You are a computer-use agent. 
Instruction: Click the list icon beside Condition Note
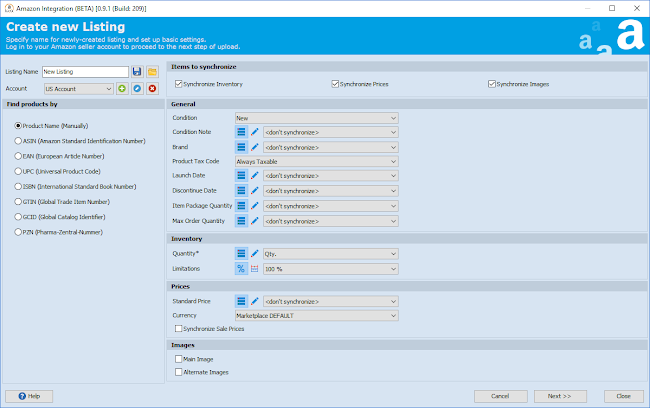pyautogui.click(x=241, y=132)
